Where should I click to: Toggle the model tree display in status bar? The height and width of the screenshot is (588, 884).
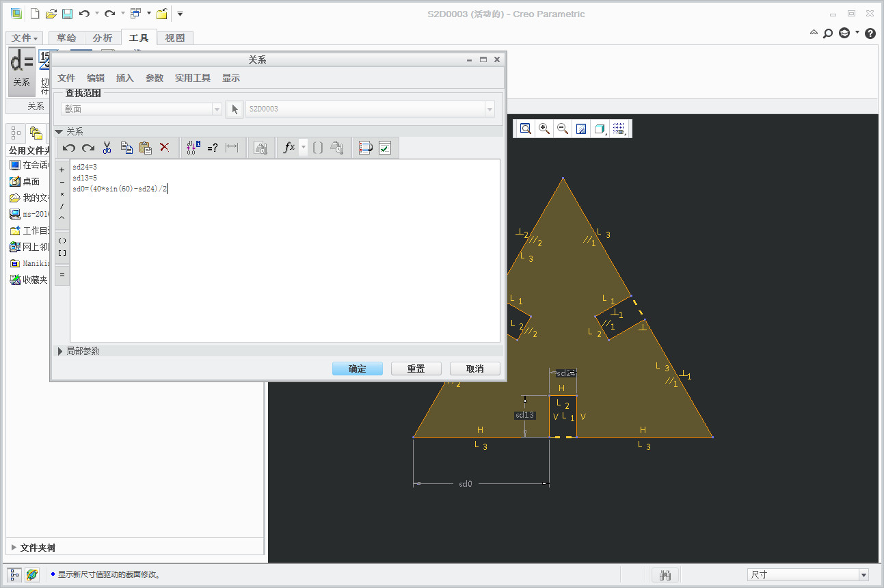[15, 575]
